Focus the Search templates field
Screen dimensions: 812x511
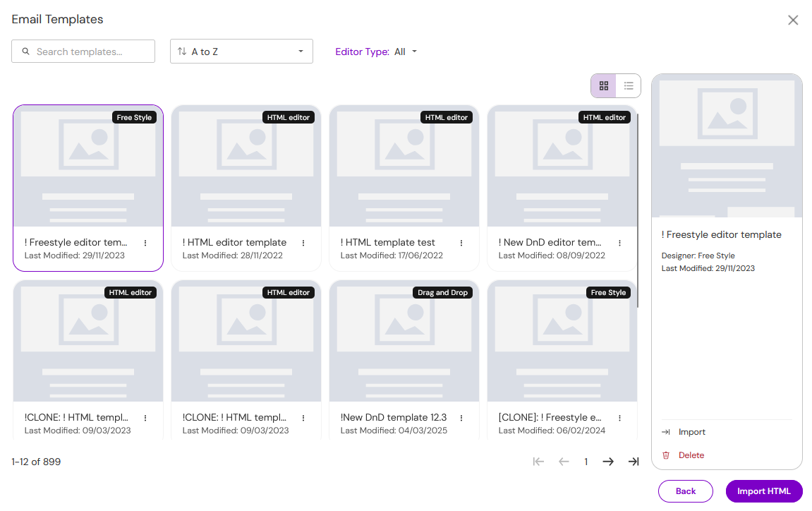click(x=83, y=52)
